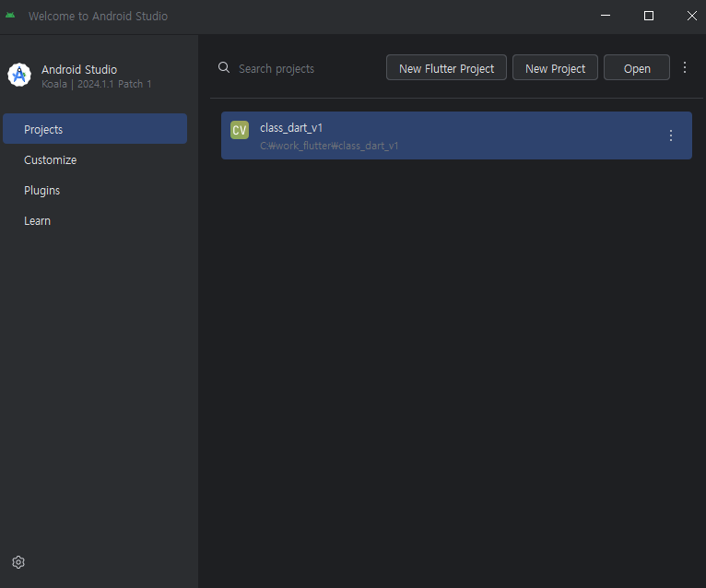Click the CV project icon
This screenshot has width=706, height=588.
pyautogui.click(x=240, y=130)
